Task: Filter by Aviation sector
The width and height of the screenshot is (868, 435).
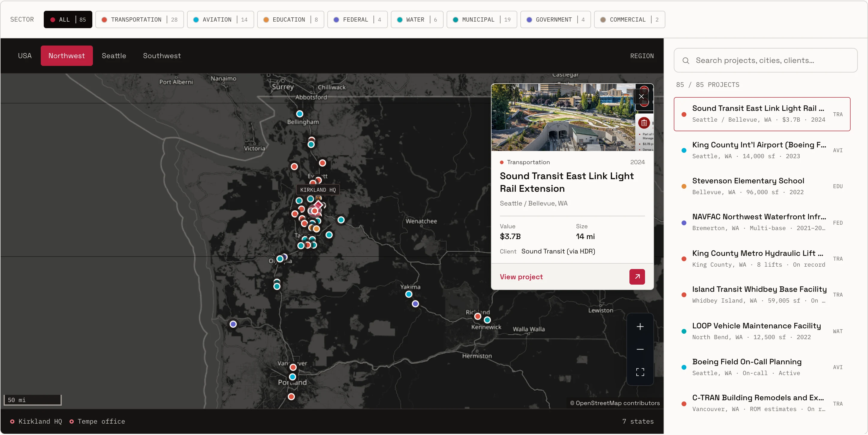Action: coord(220,19)
